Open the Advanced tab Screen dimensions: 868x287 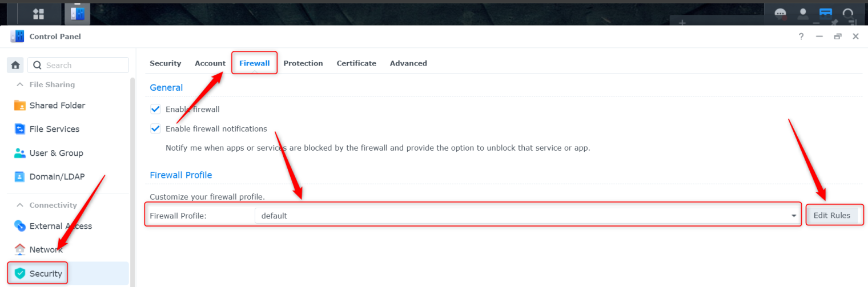(x=408, y=63)
